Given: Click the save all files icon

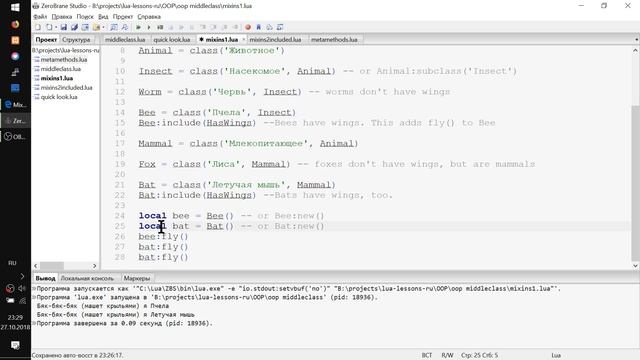Looking at the screenshot, I should pyautogui.click(x=74, y=27).
